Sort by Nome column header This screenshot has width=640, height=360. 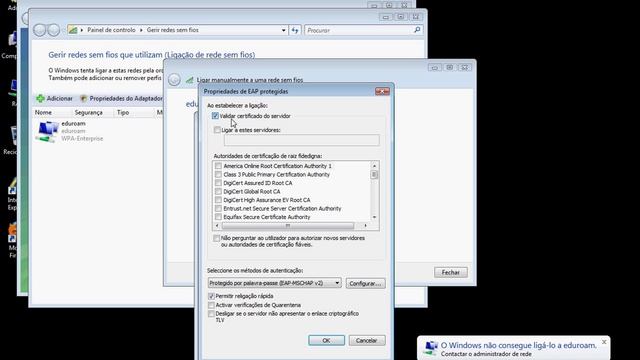coord(43,112)
